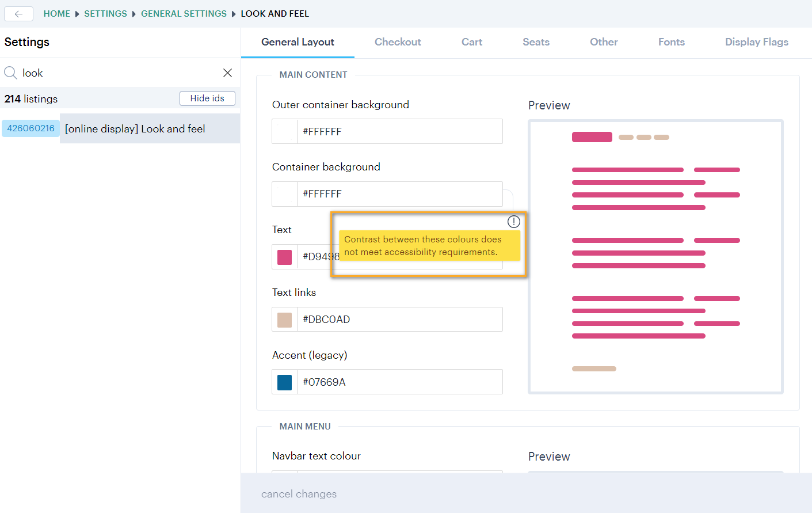Viewport: 812px width, 513px height.
Task: Click the back arrow navigation icon
Action: pyautogui.click(x=18, y=14)
